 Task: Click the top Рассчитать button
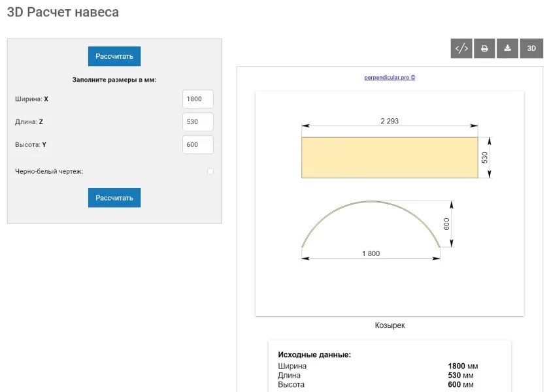pos(114,56)
